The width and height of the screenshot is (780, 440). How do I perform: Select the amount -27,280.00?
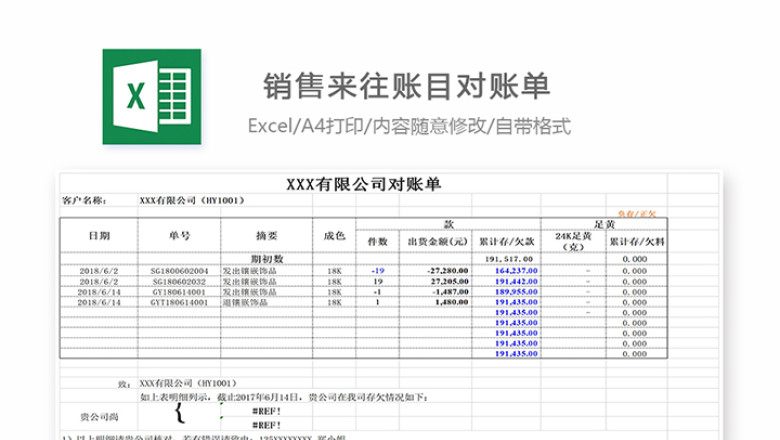[x=447, y=271]
